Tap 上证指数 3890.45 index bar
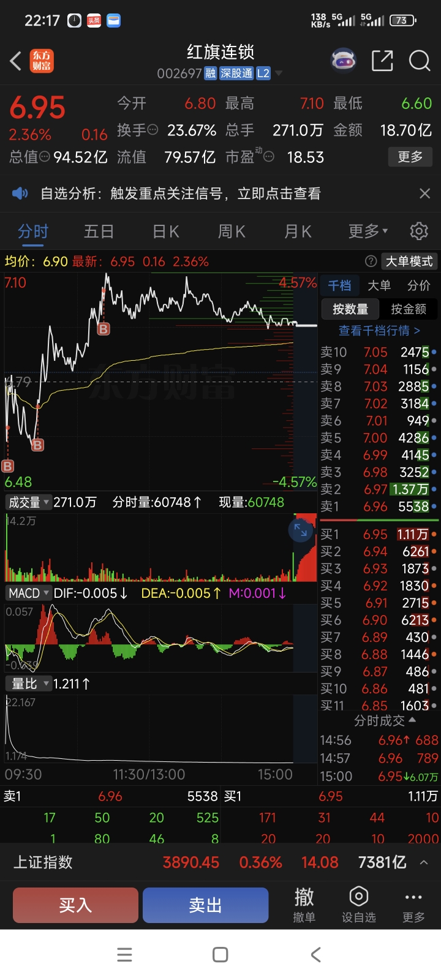This screenshot has height=980, width=441. (221, 862)
